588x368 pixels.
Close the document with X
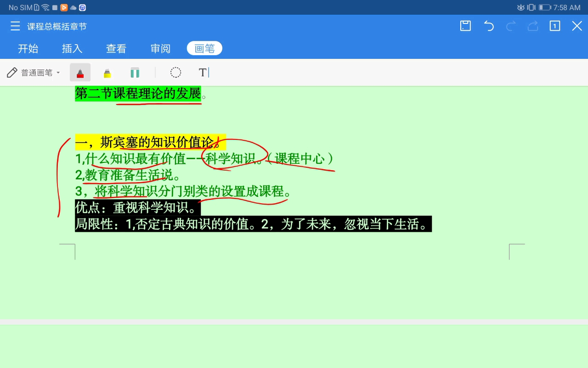click(577, 26)
